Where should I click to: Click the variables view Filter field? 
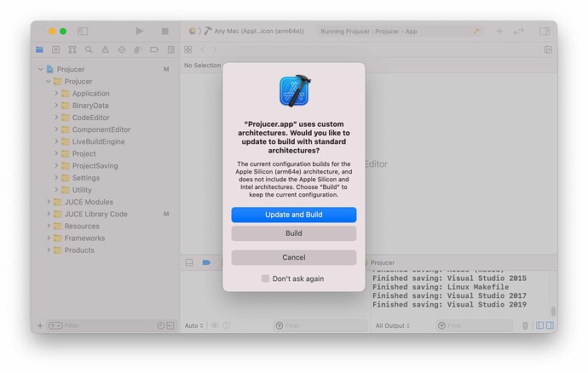(x=320, y=325)
